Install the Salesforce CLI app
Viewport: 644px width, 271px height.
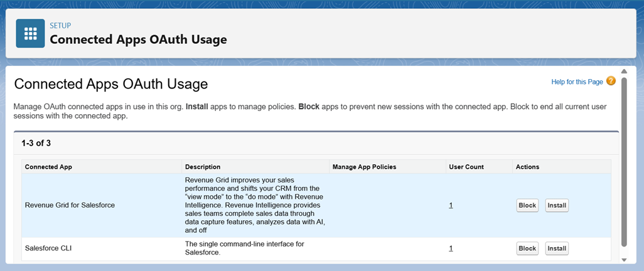point(557,248)
